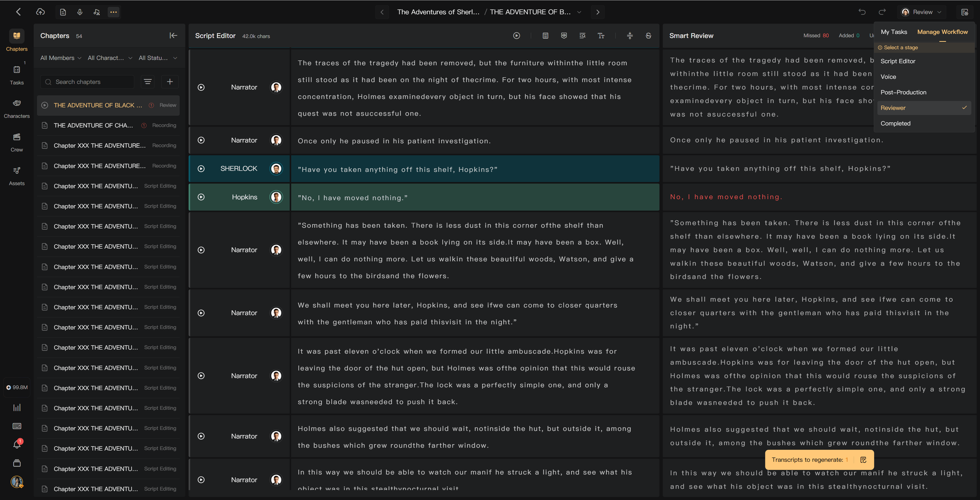Screen dimensions: 980x500
Task: Click the undo arrow icon
Action: coord(862,12)
